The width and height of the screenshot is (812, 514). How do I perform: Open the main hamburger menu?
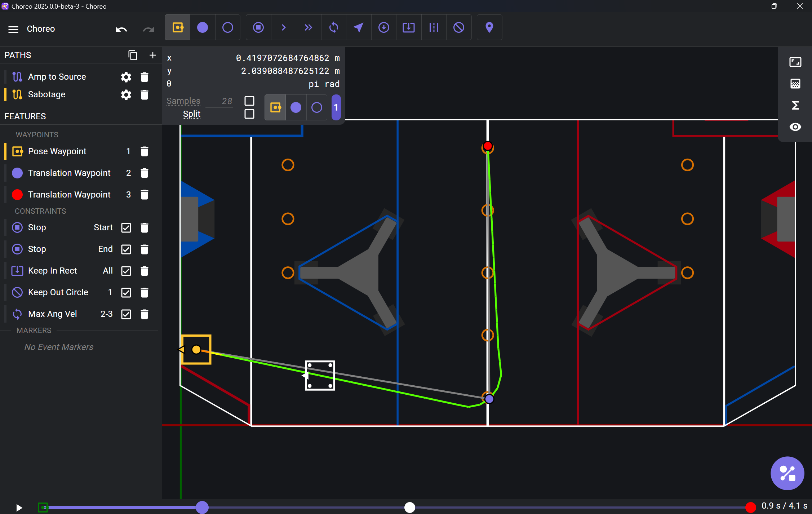pos(13,29)
